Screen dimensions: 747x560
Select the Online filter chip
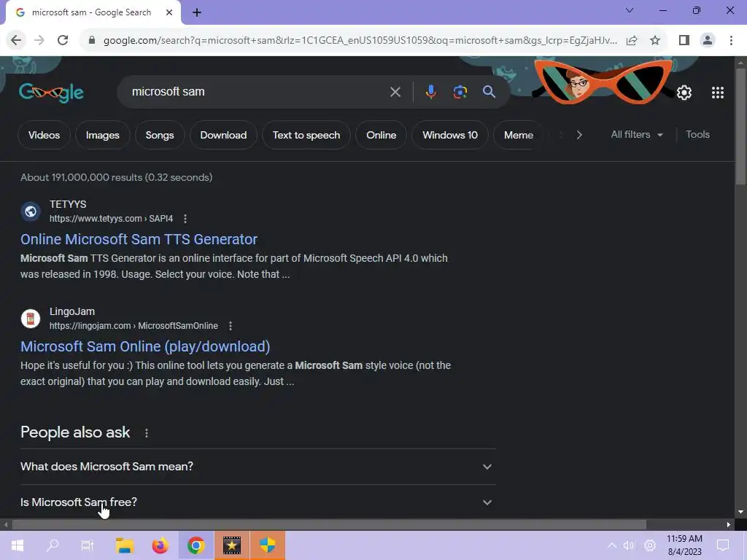pyautogui.click(x=381, y=135)
